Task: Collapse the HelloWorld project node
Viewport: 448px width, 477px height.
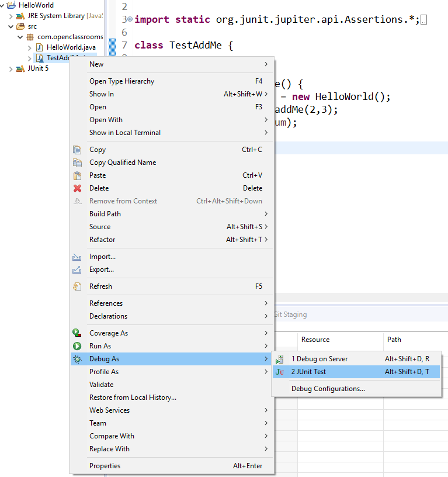Action: (x=2, y=5)
